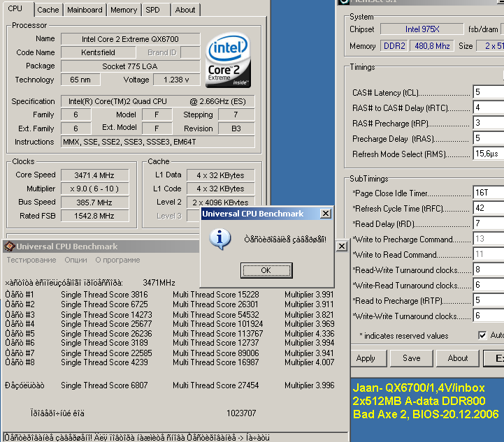Click the Save button in MemSet
The height and width of the screenshot is (442, 504).
(412, 358)
